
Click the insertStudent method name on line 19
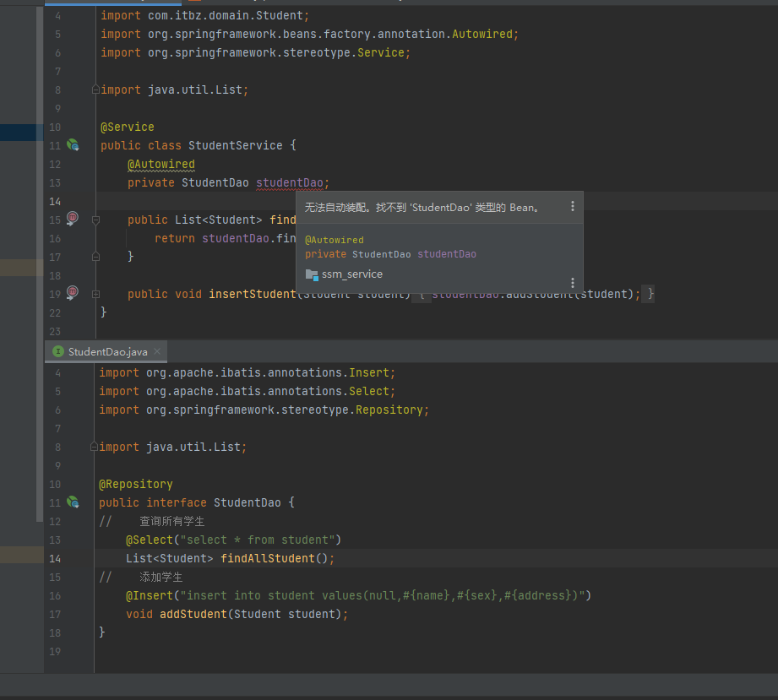click(253, 294)
